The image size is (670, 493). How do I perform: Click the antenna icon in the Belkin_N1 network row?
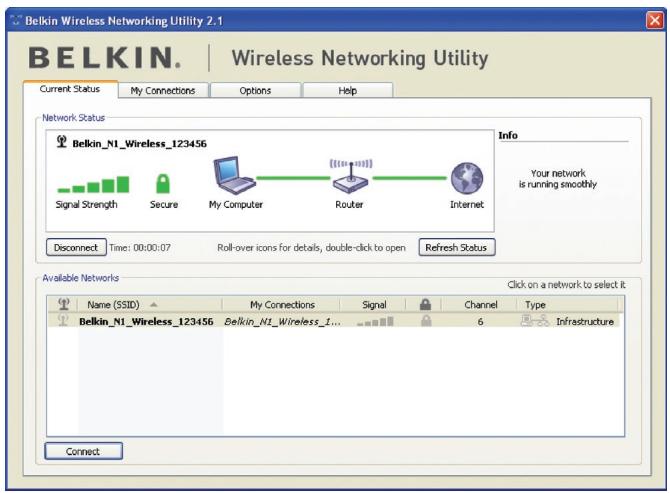[63, 320]
